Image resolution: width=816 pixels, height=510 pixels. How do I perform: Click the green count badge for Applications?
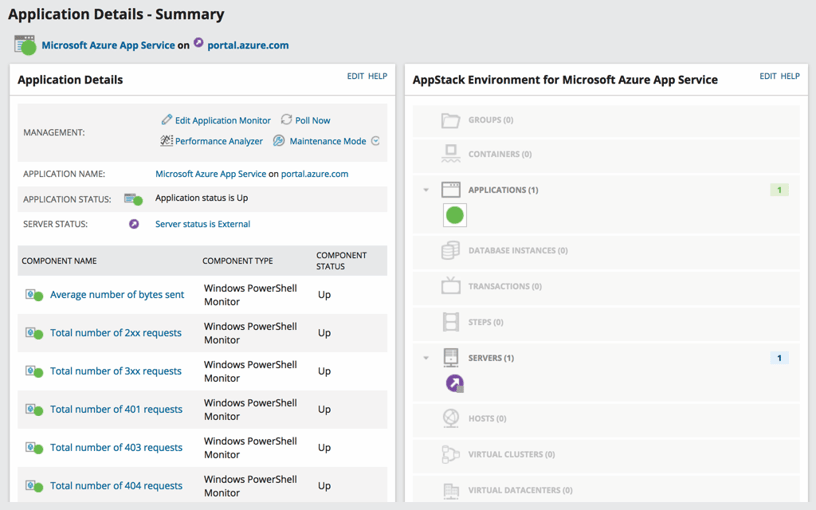pyautogui.click(x=779, y=190)
